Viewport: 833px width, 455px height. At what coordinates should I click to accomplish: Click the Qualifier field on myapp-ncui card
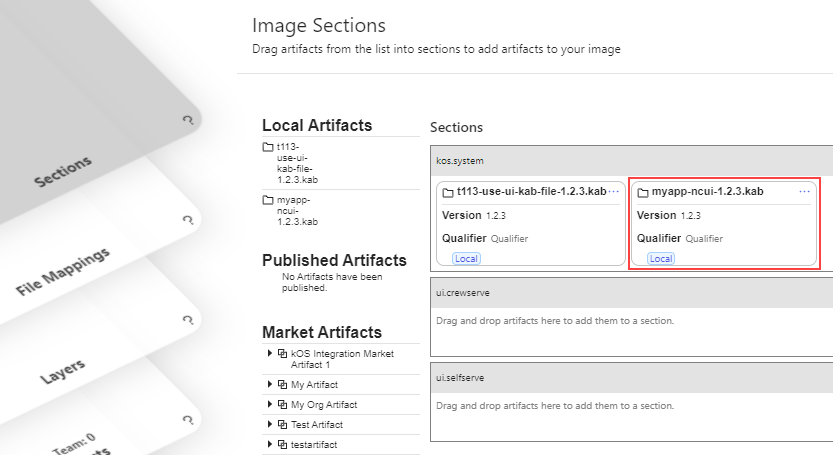[x=704, y=239]
